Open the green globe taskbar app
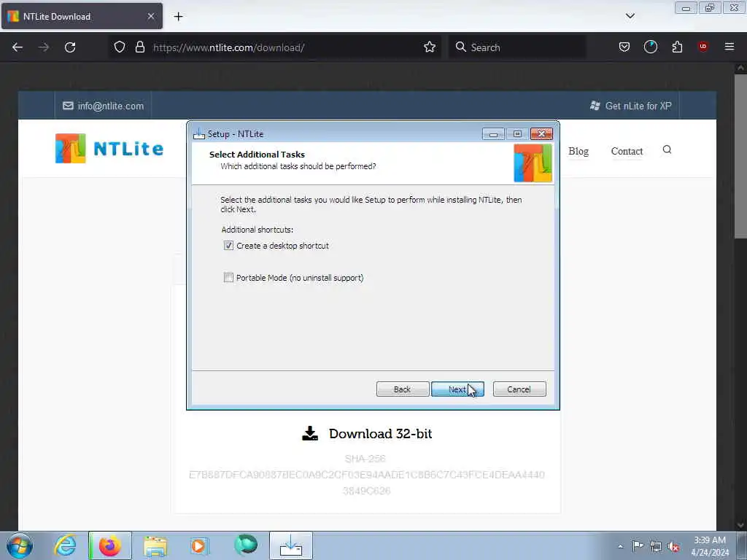The image size is (747, 560). 246,545
